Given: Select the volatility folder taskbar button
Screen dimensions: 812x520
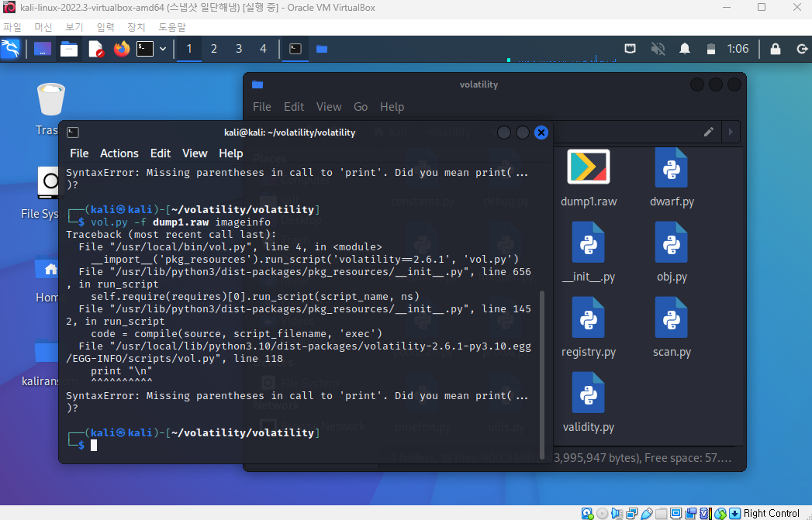Looking at the screenshot, I should tap(322, 49).
